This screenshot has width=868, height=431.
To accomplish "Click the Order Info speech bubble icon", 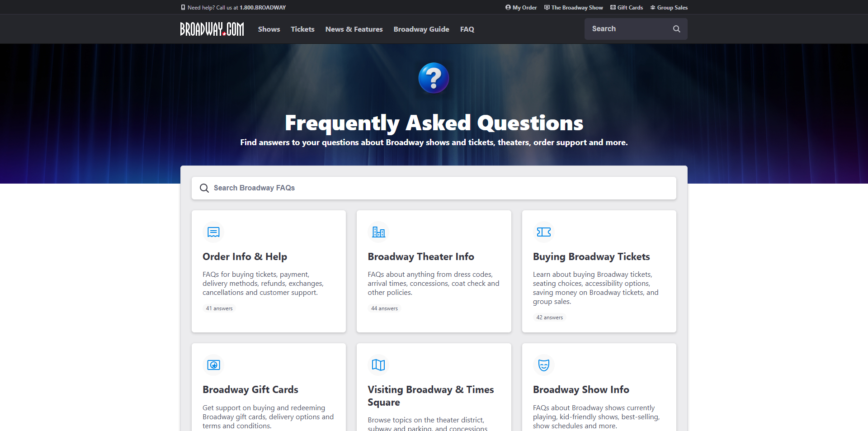I will 213,232.
